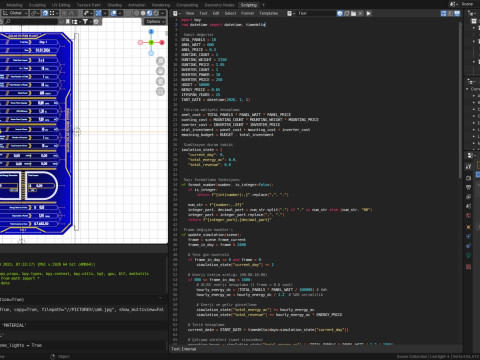The image size is (480, 360).
Task: Open the Object properties tab
Action: (468, 227)
